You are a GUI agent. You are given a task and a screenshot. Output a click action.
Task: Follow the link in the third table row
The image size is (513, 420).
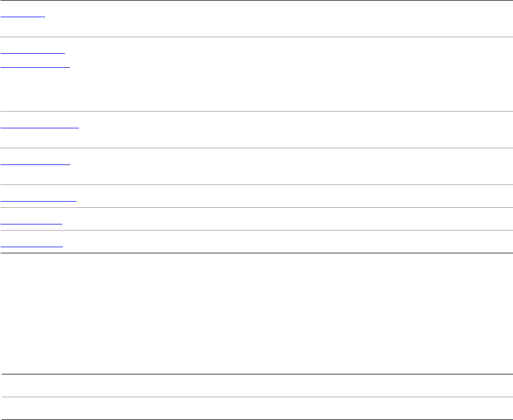coord(39,126)
